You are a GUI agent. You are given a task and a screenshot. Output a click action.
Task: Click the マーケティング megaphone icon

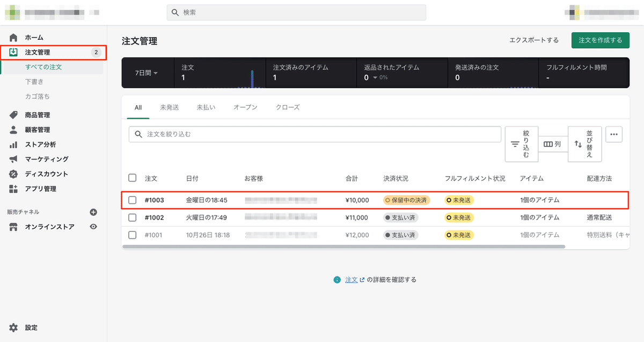pyautogui.click(x=14, y=159)
